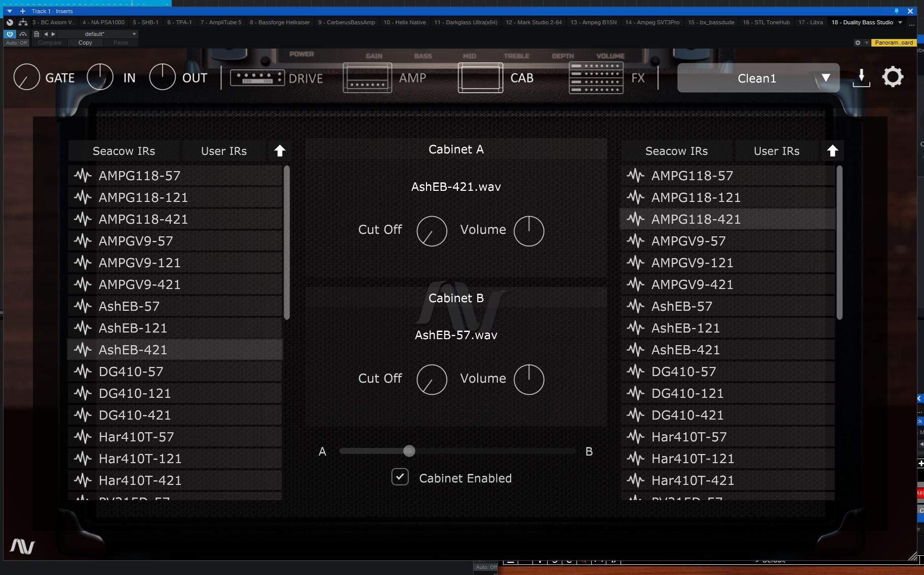Click the Cabinet A Cut Off knob

tap(432, 231)
